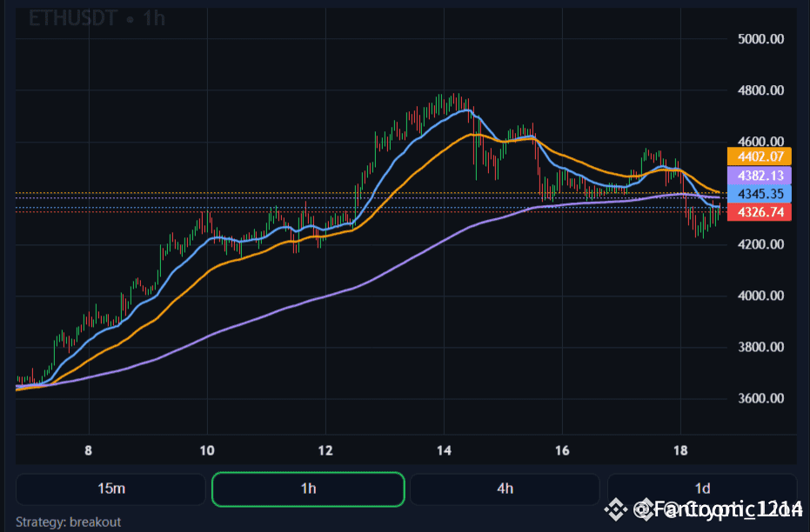Click the Strategy: breakout label

tap(68, 522)
